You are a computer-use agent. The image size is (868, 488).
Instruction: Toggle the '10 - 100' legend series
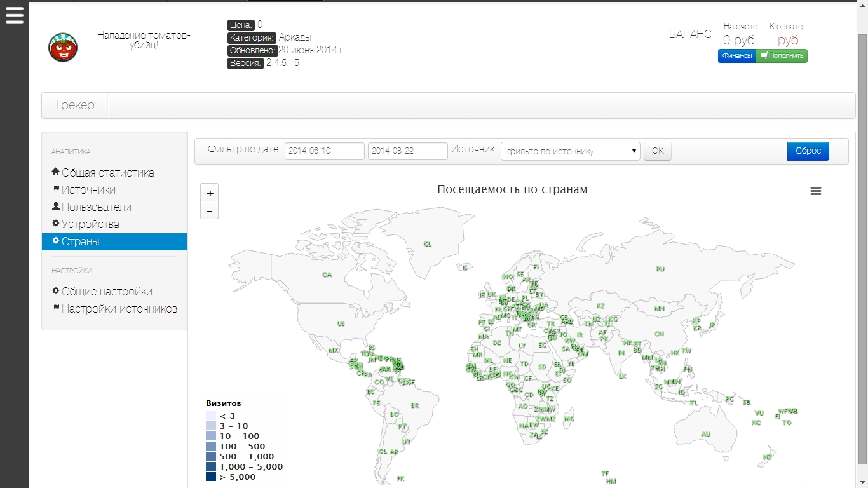(x=239, y=436)
